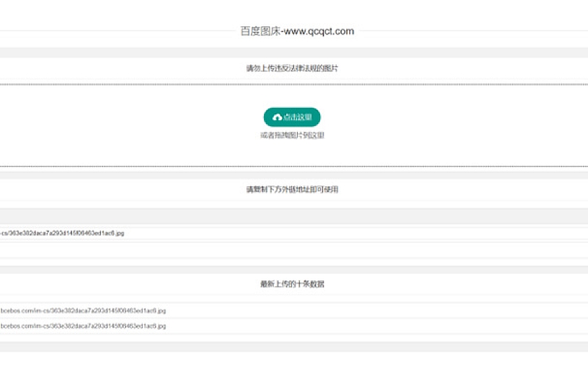Click the hint text 或者拖拽图片到这里
This screenshot has height=392, width=588.
tap(292, 135)
